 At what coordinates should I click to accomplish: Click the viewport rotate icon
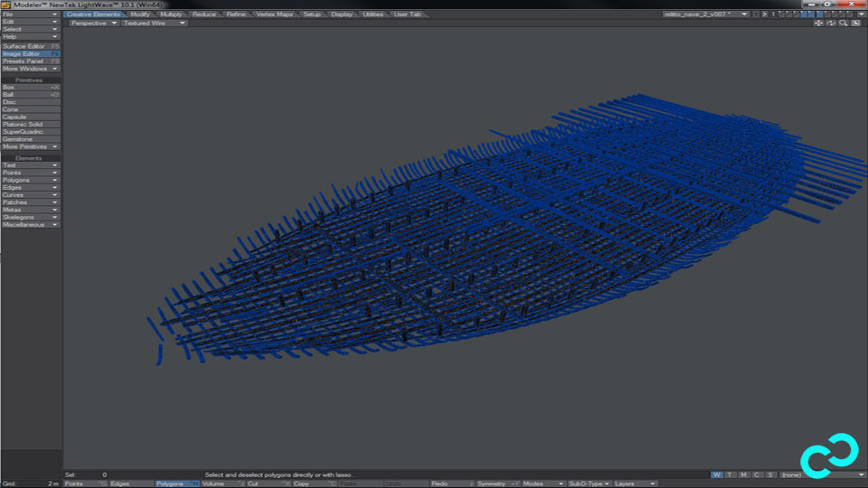click(831, 23)
